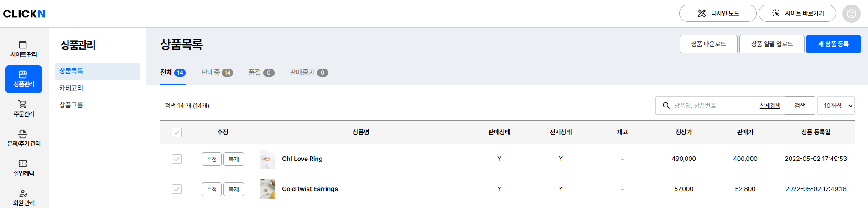Viewport: 868px width, 208px height.
Task: Open the 회원 관리 members icon
Action: (x=23, y=193)
